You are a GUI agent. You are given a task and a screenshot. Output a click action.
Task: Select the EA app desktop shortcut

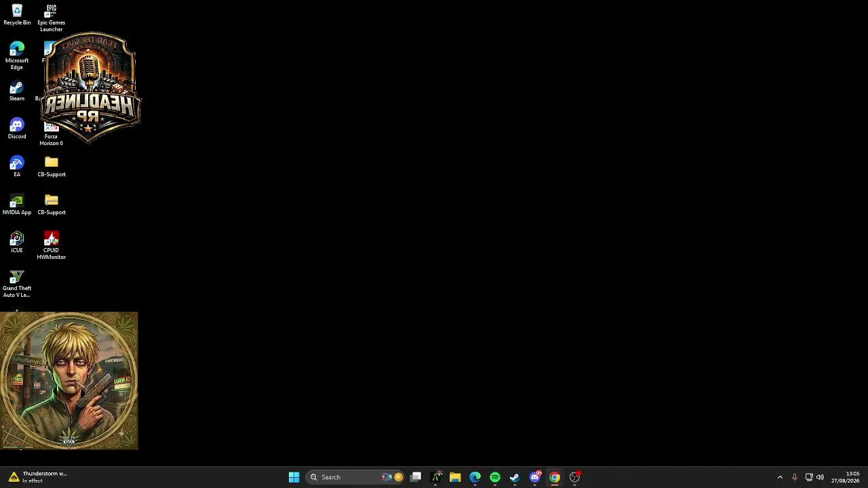click(x=17, y=167)
